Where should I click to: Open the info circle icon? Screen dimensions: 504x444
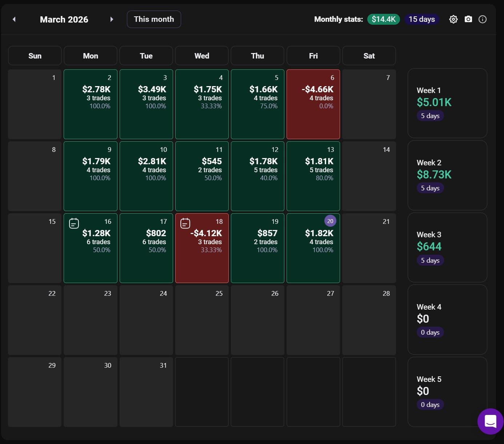(483, 19)
